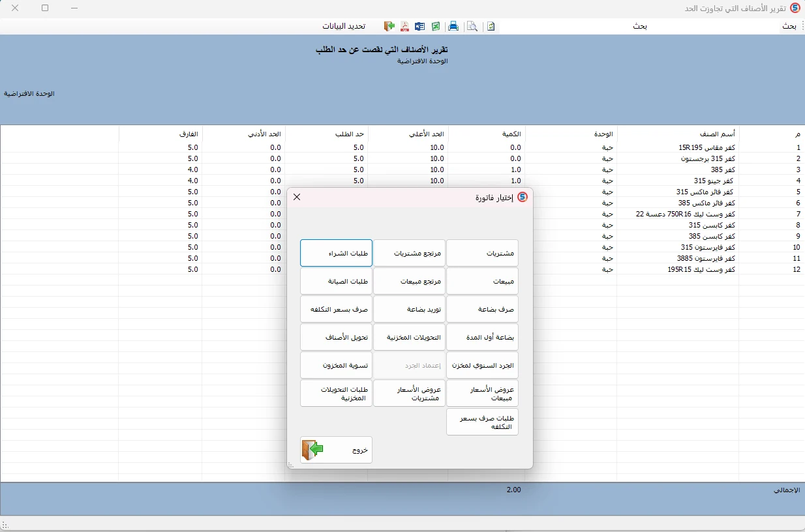Click the middle بحث toolbar item
805x532 pixels.
click(x=640, y=27)
